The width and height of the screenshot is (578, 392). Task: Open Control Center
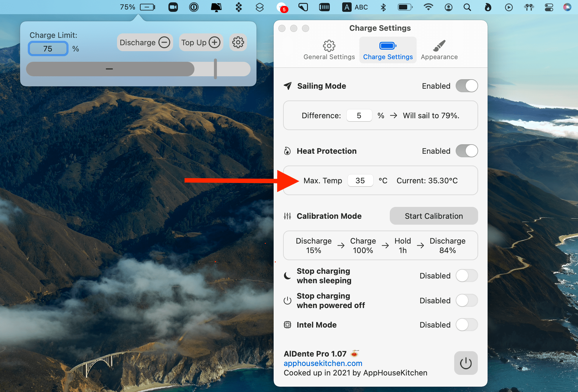(x=549, y=7)
